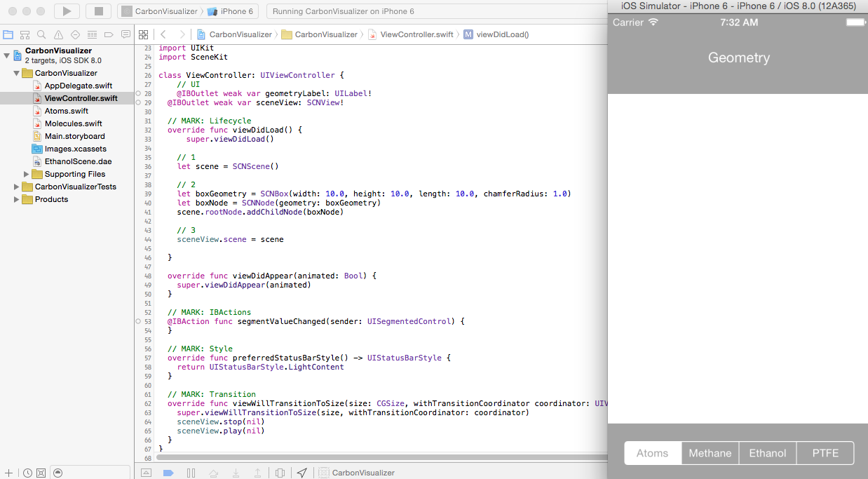This screenshot has height=479, width=868.
Task: Open the Test navigator diamond icon
Action: (76, 34)
